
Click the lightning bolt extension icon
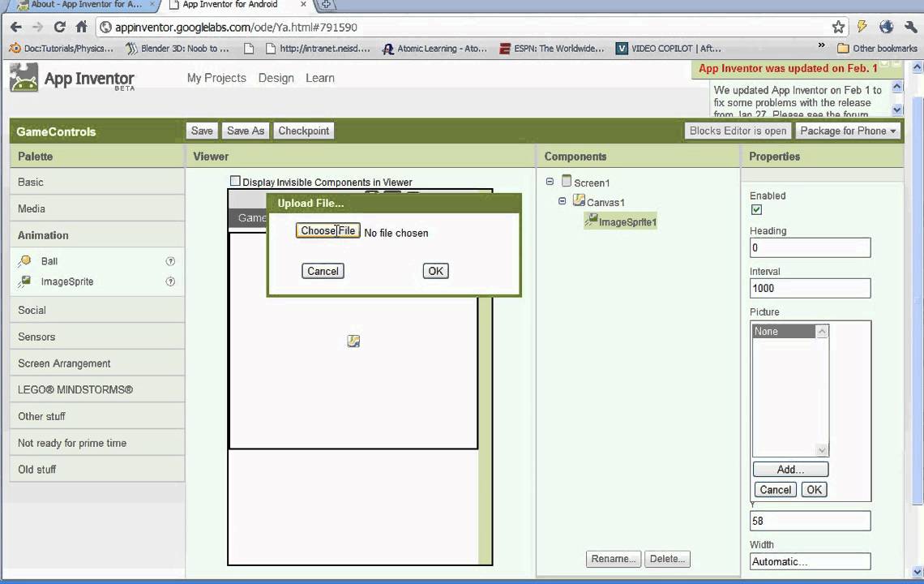point(862,27)
